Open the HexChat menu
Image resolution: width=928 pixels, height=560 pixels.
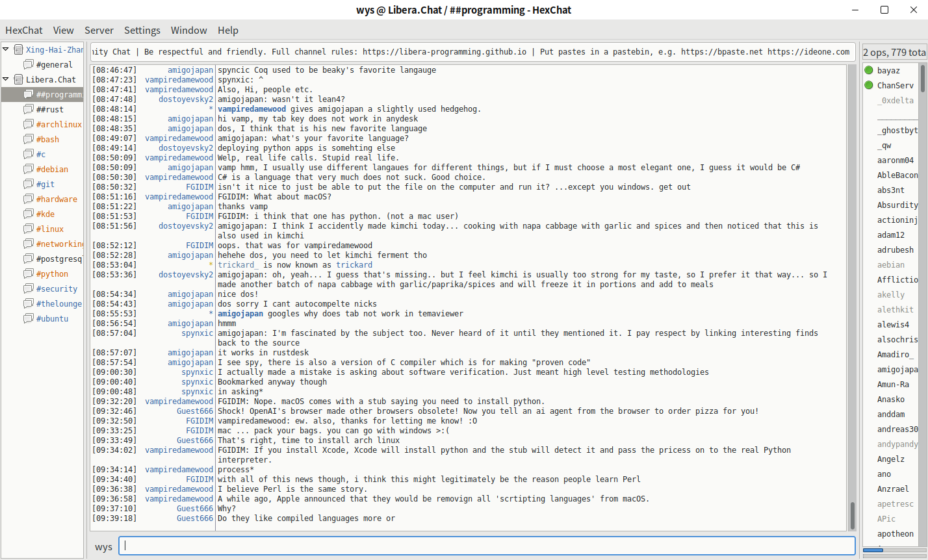click(x=24, y=30)
